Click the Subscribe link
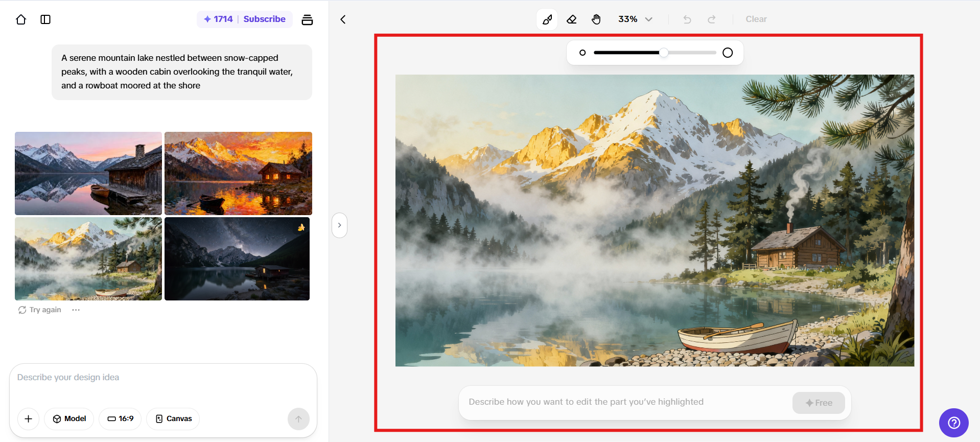 (x=264, y=19)
